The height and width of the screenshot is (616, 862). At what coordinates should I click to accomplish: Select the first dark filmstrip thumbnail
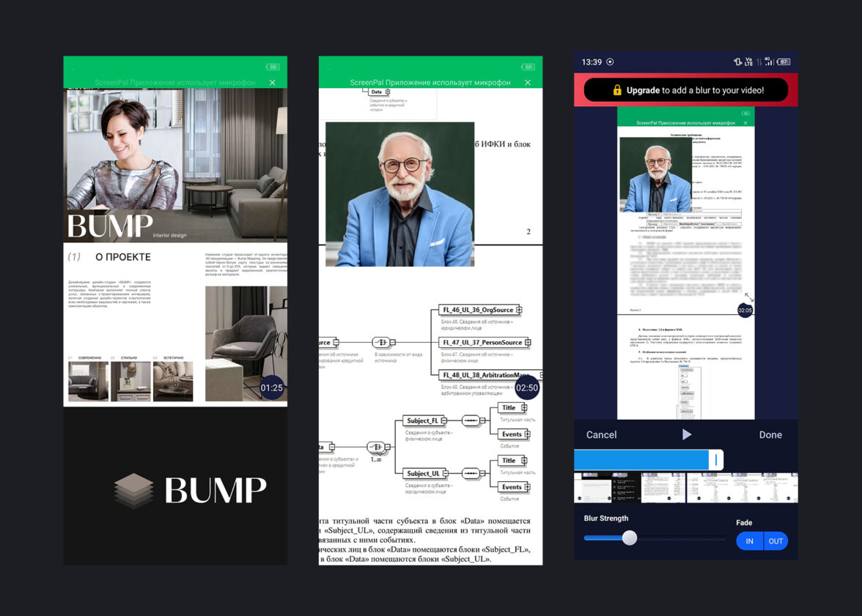(627, 487)
